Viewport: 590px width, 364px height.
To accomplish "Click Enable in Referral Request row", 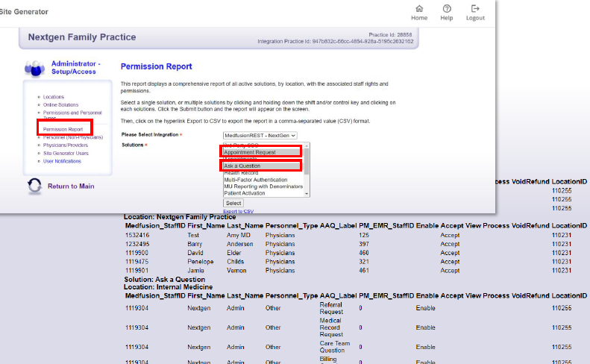I will 426,308.
